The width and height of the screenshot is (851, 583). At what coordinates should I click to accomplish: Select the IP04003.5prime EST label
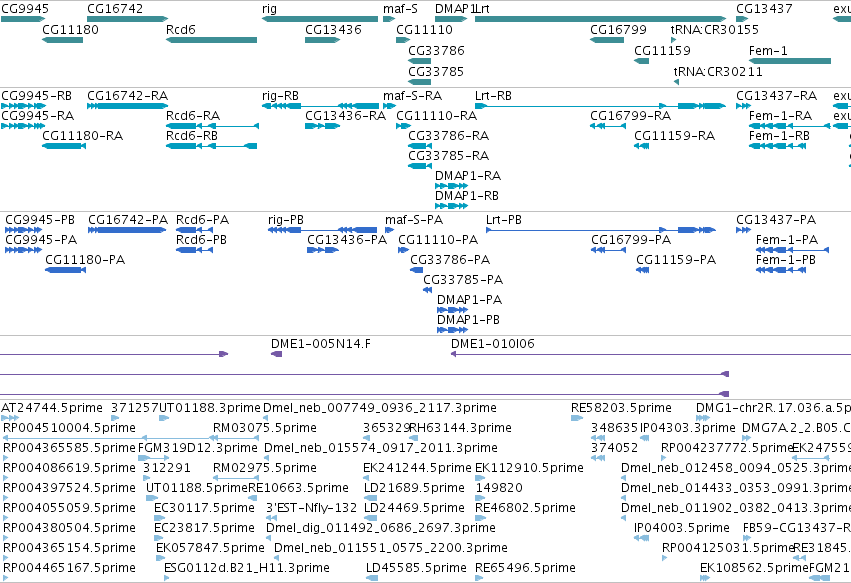click(x=682, y=528)
